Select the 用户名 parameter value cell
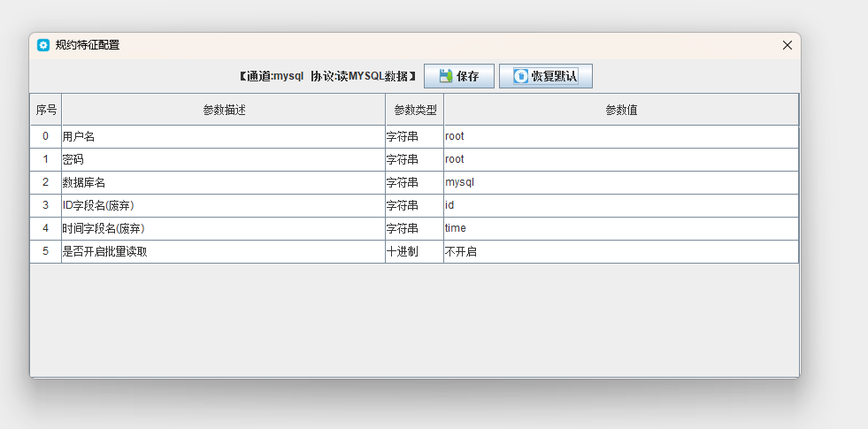868x429 pixels. coord(621,136)
